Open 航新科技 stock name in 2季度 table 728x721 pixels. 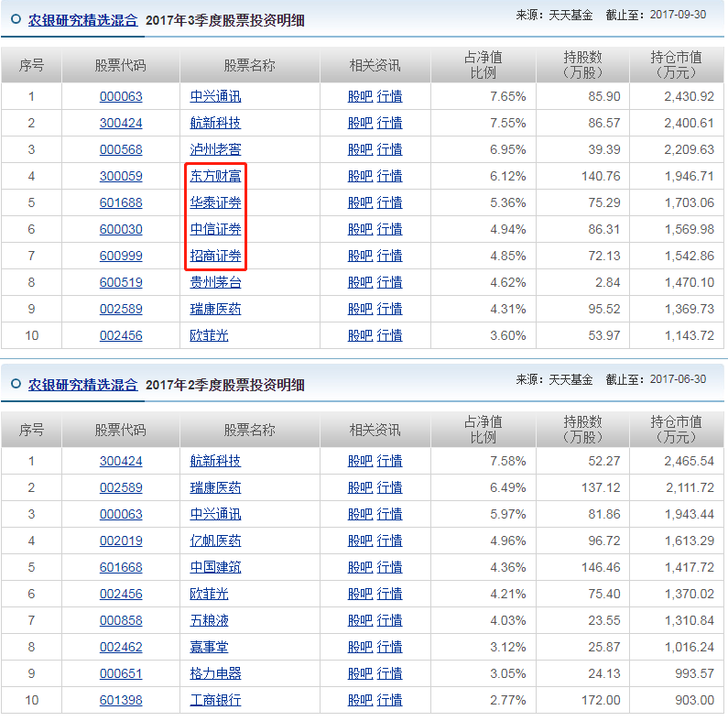click(x=215, y=462)
